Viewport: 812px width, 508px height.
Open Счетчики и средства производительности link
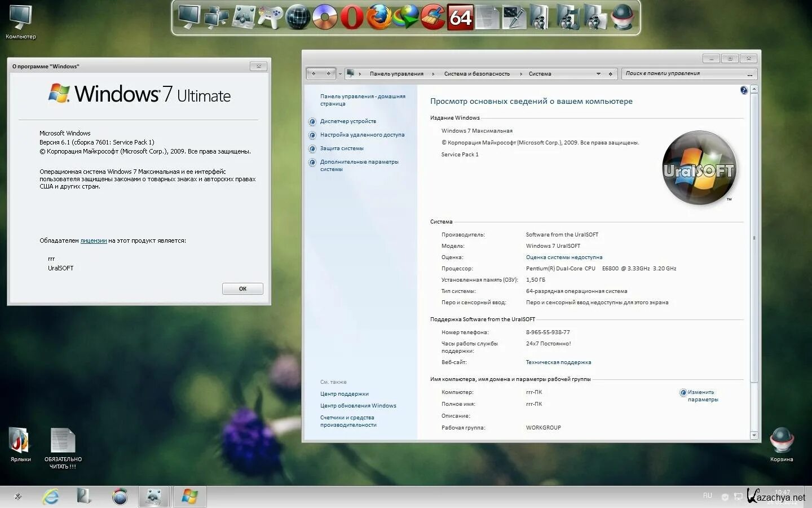(348, 421)
